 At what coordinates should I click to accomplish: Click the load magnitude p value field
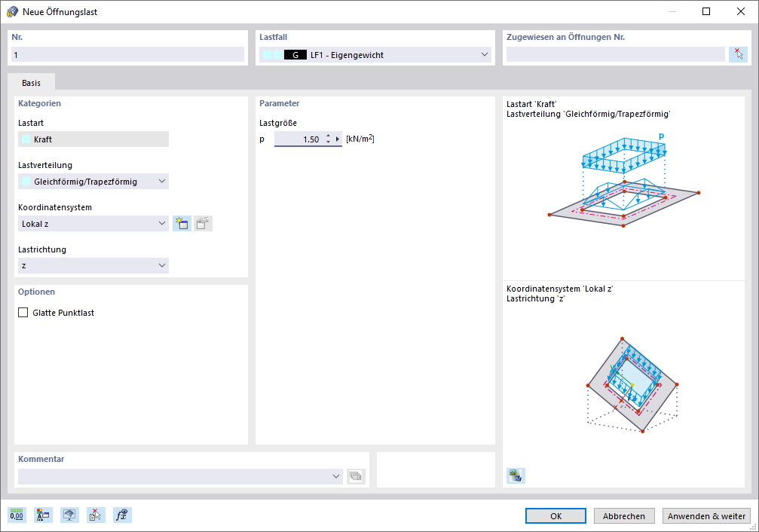300,139
